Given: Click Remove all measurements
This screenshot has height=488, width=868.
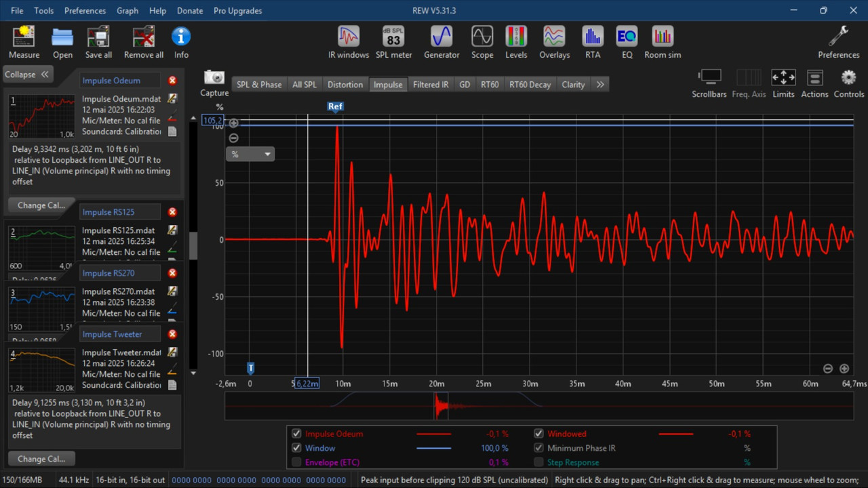Looking at the screenshot, I should pos(144,42).
